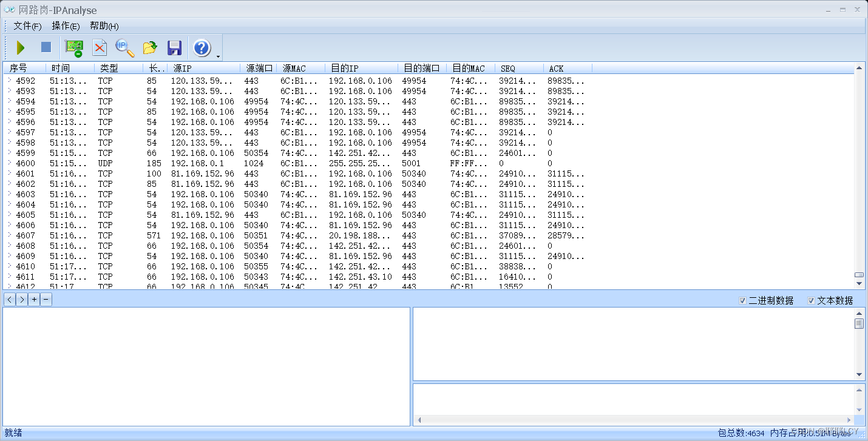Expand packet row 4601
Image resolution: width=868 pixels, height=441 pixels.
click(10, 173)
